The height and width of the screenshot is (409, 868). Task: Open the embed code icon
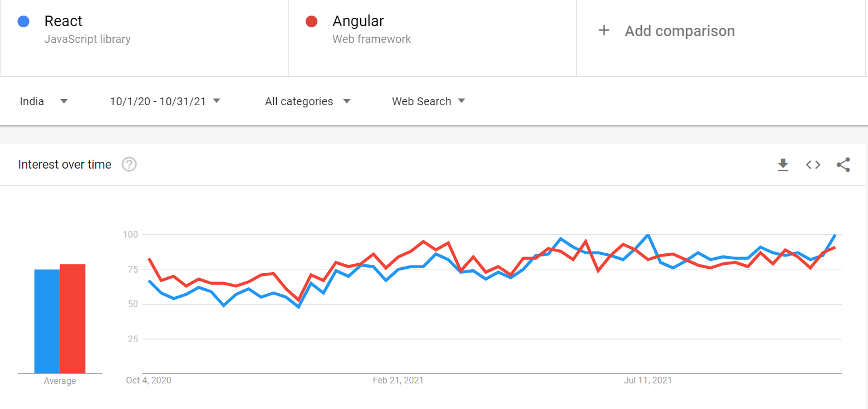click(x=813, y=165)
